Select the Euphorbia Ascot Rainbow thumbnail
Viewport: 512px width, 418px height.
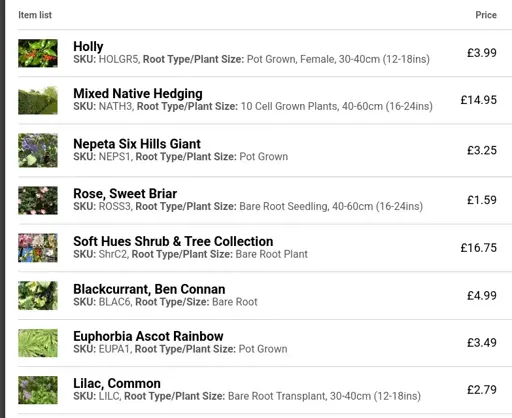point(38,343)
